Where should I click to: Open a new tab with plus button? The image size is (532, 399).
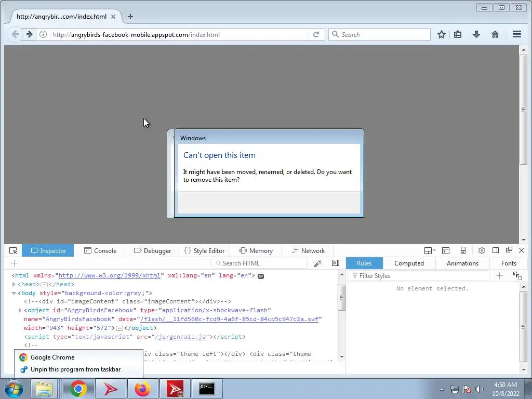[x=130, y=16]
